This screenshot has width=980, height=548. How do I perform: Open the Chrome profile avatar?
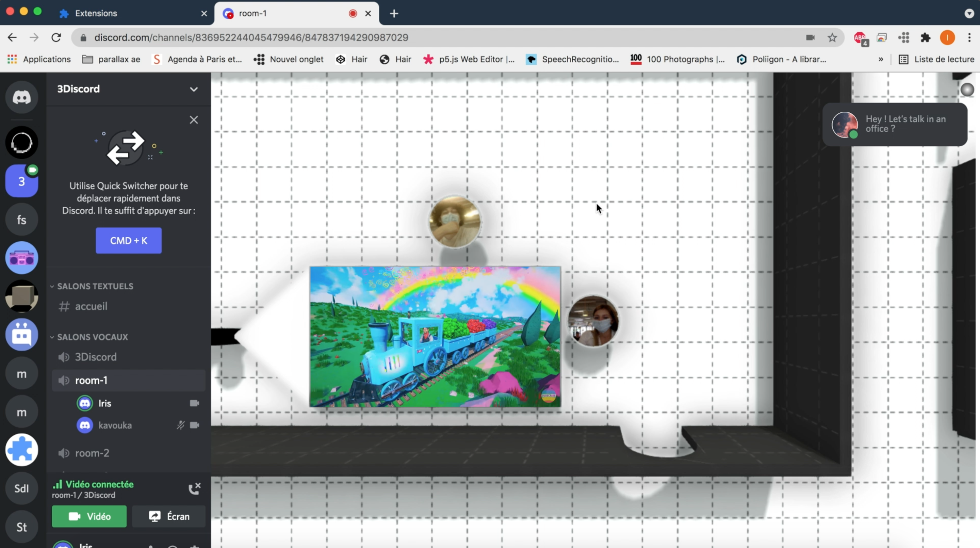pyautogui.click(x=947, y=37)
